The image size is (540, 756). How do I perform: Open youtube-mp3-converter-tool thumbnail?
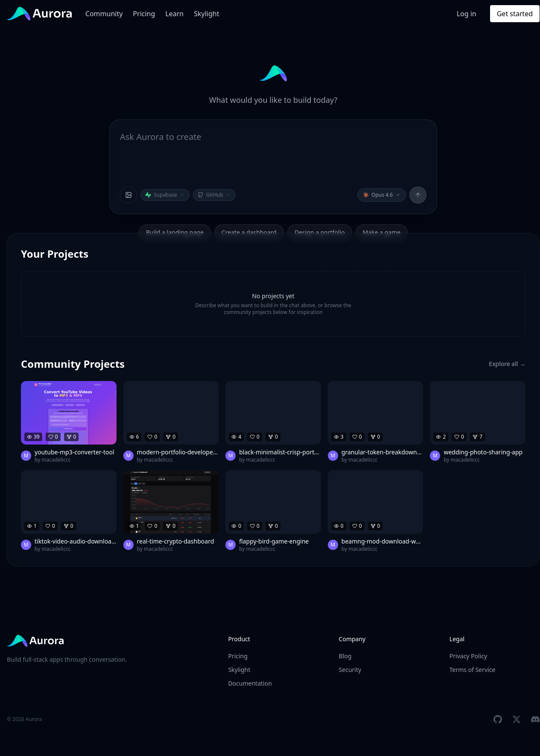pyautogui.click(x=69, y=413)
